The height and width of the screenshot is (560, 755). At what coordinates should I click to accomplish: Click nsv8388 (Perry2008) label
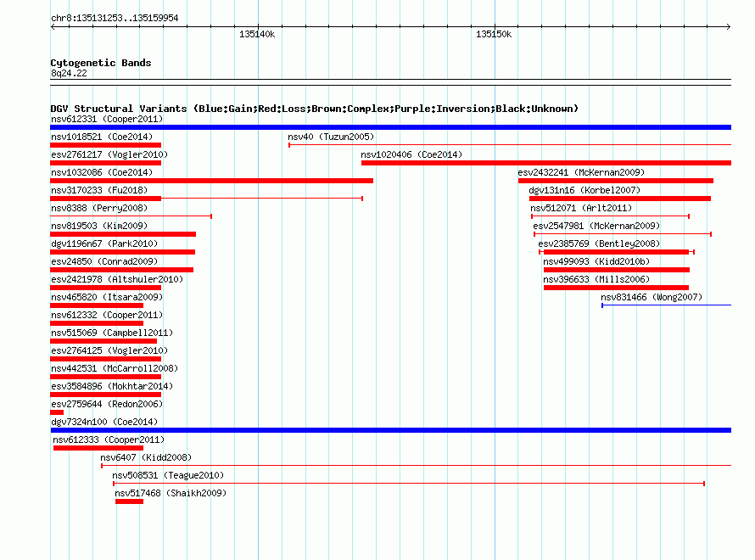pyautogui.click(x=99, y=208)
